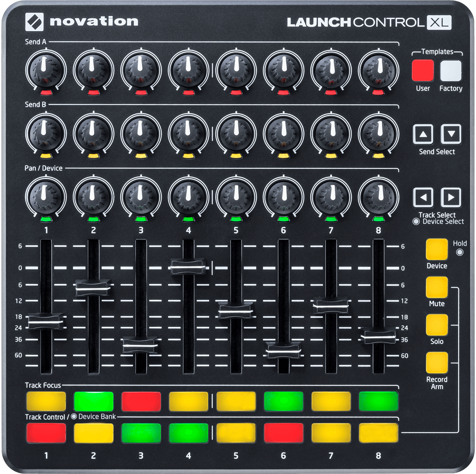This screenshot has width=476, height=474.
Task: Click the Send A knob for channel 3
Action: tap(141, 70)
